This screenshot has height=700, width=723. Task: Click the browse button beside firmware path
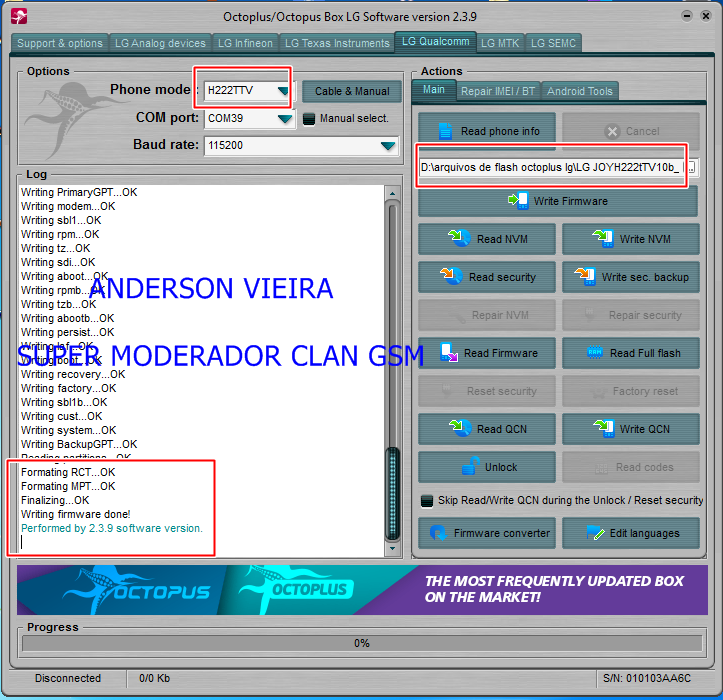(690, 167)
